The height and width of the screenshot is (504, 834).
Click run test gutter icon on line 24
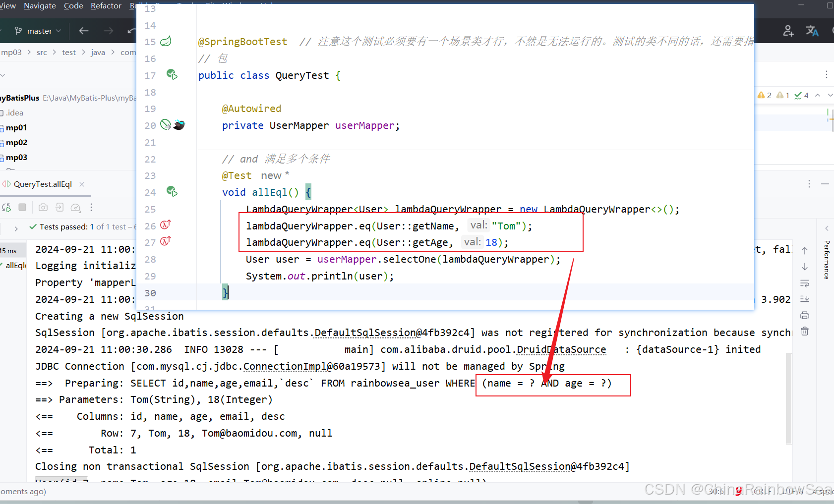[172, 191]
